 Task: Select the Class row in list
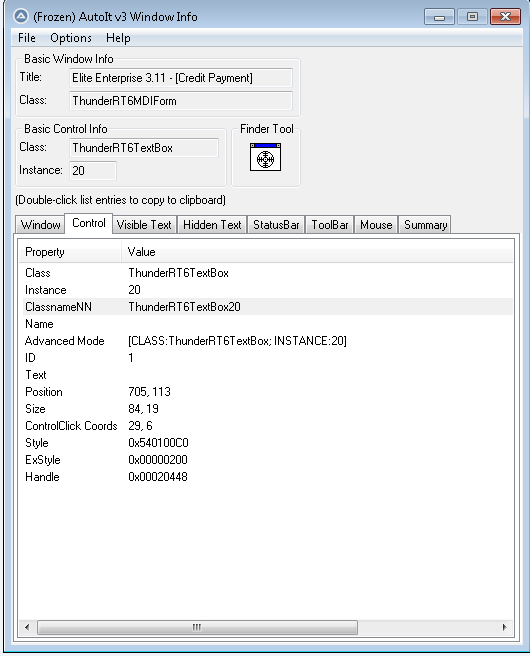tap(268, 273)
